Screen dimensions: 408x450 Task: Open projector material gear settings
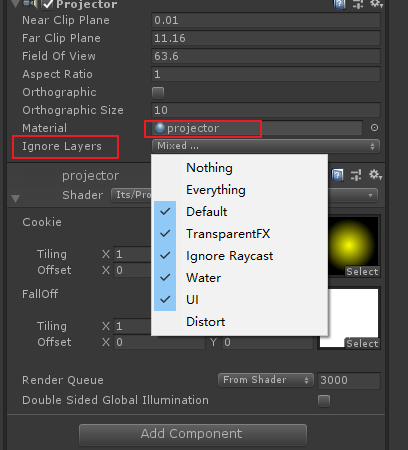point(375,175)
